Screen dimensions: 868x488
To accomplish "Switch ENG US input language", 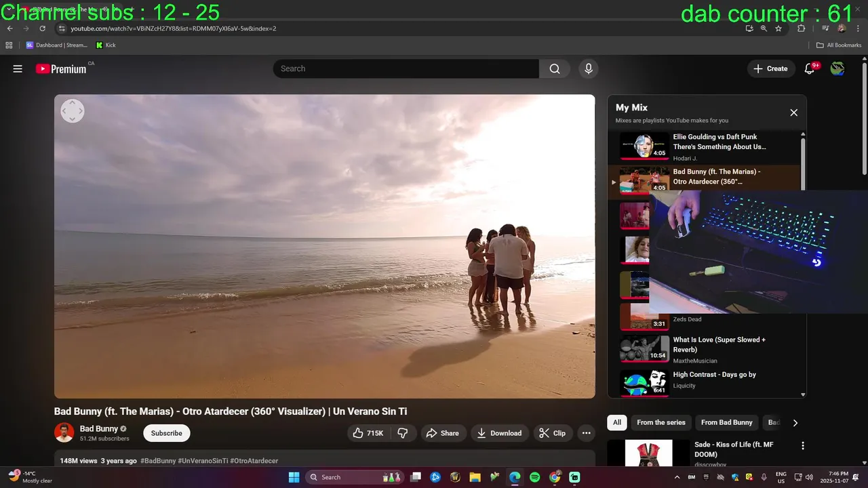I will [781, 477].
